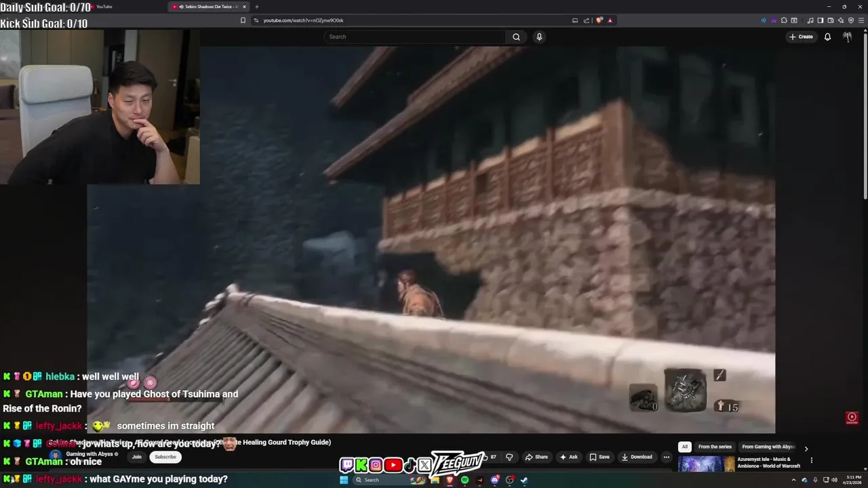Screen dimensions: 868x488
Task: Open OBS Studio from the taskbar
Action: click(510, 480)
